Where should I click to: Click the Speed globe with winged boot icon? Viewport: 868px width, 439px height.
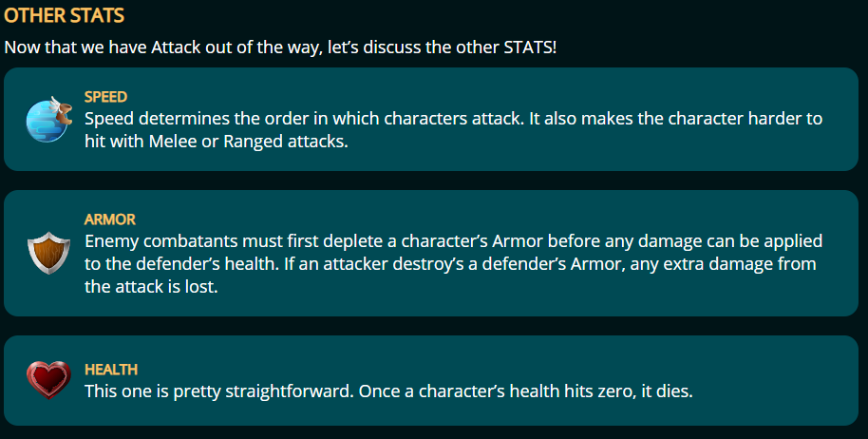click(48, 119)
